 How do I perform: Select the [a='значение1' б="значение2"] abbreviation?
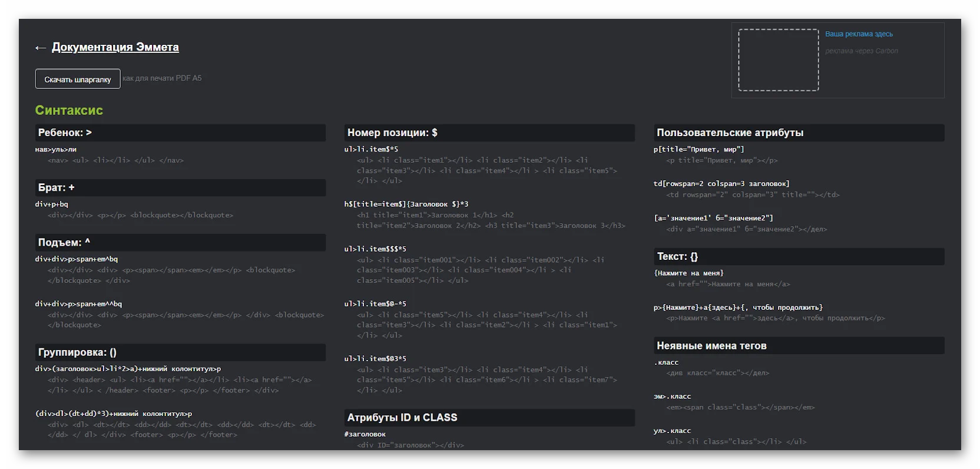tap(713, 218)
